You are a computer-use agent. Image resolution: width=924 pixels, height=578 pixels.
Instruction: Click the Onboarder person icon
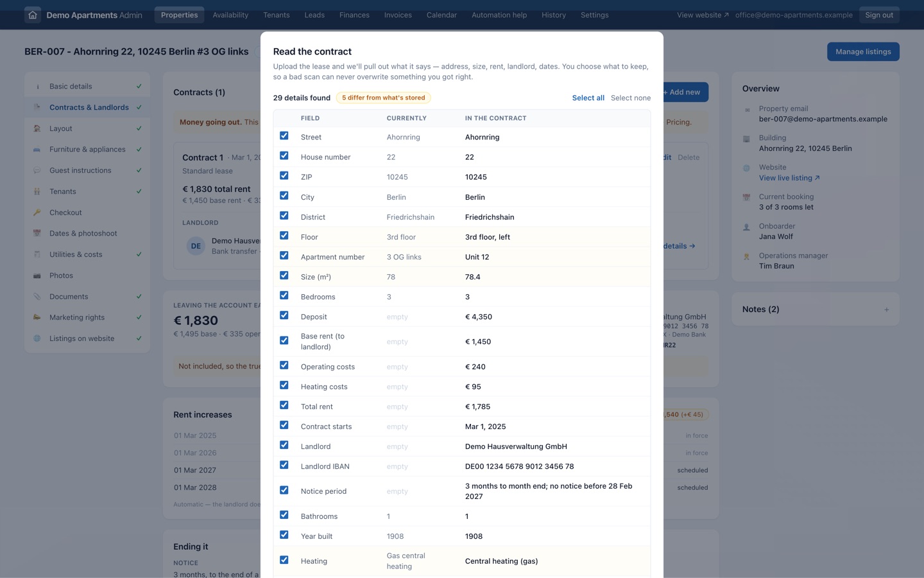[x=747, y=227]
